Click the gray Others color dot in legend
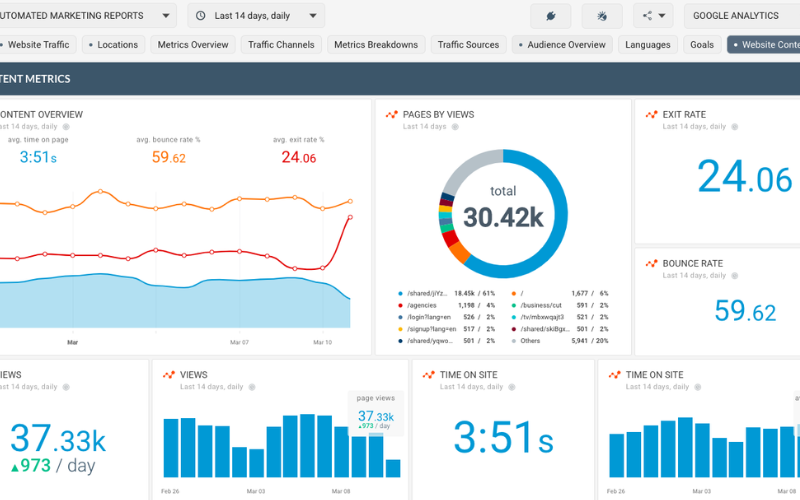Image resolution: width=800 pixels, height=500 pixels. (513, 341)
